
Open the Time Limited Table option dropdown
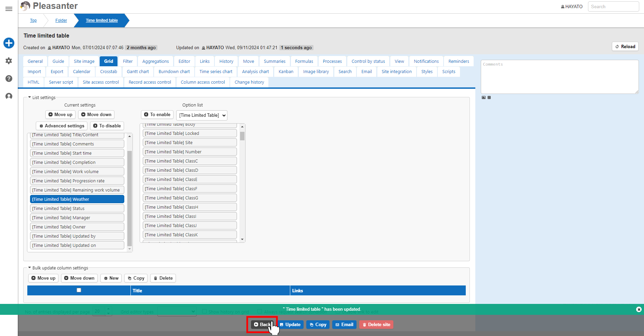tap(202, 115)
